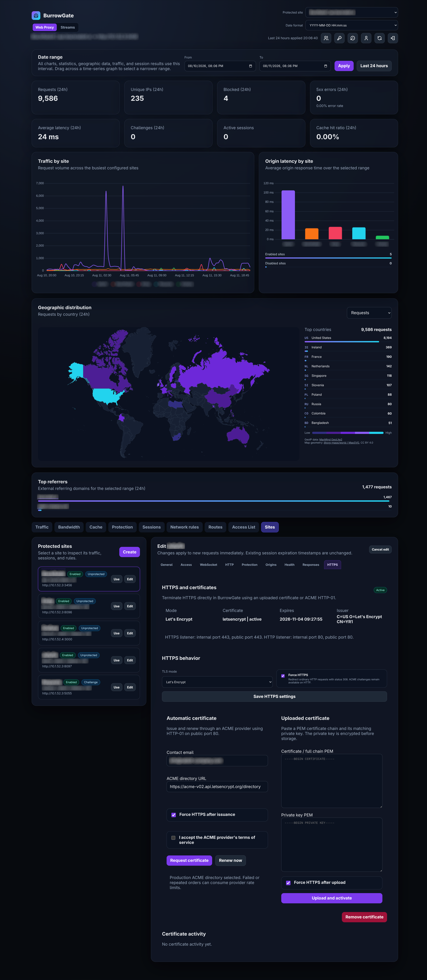Open the TLS mode dropdown
The height and width of the screenshot is (980, 427).
click(217, 682)
